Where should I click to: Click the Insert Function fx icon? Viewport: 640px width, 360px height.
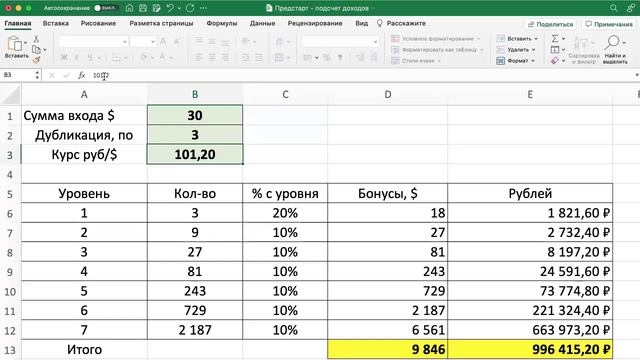coord(82,75)
